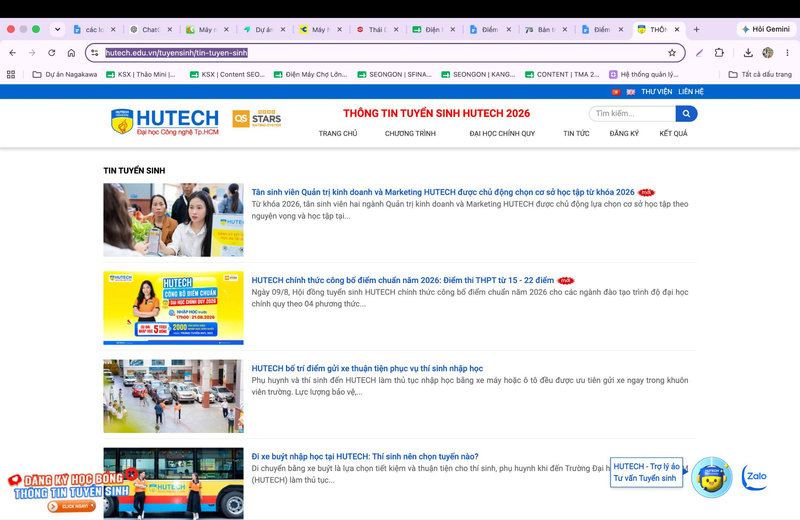Screen dimensions: 800x520
Task: Click the Hỏi Gemini button
Action: pos(766,29)
